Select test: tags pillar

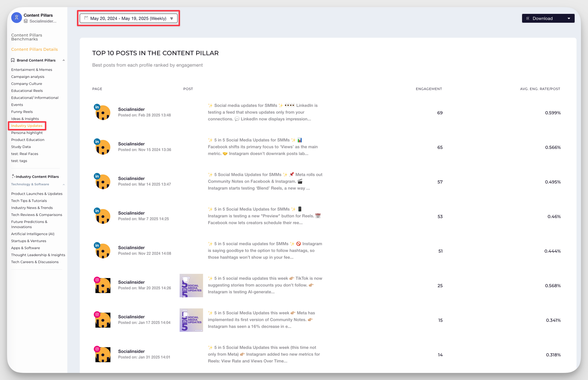pos(19,161)
